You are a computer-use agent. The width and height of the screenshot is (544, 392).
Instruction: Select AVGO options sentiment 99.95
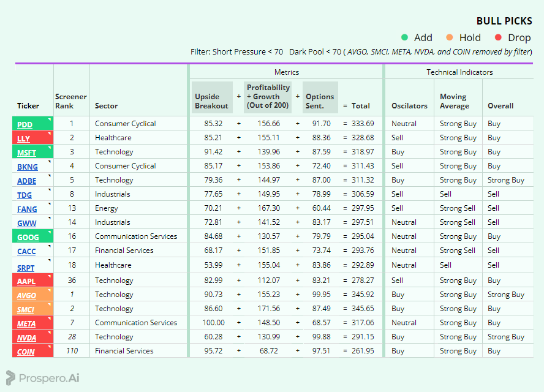pyautogui.click(x=321, y=295)
